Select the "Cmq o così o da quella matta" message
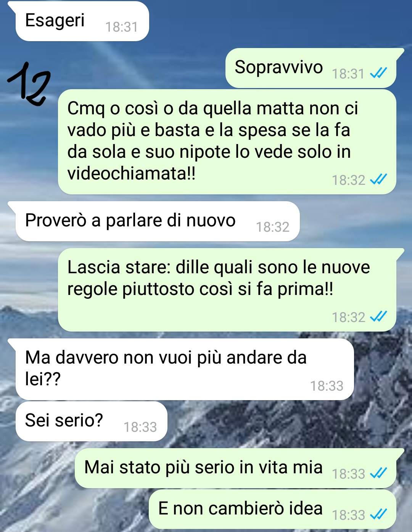The image size is (412, 532). coord(227,142)
